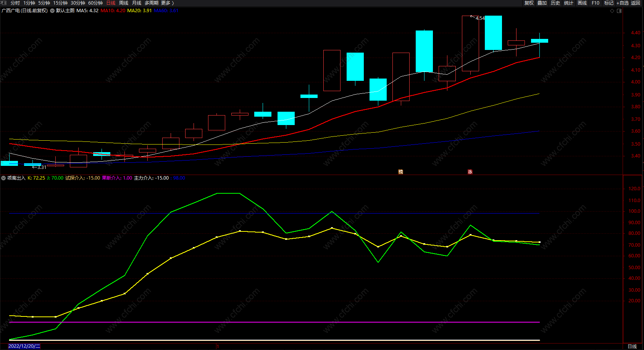Viewport: 644px width, 350px height.
Task: Click the MA60: 3.61 indicator value
Action: [x=166, y=11]
